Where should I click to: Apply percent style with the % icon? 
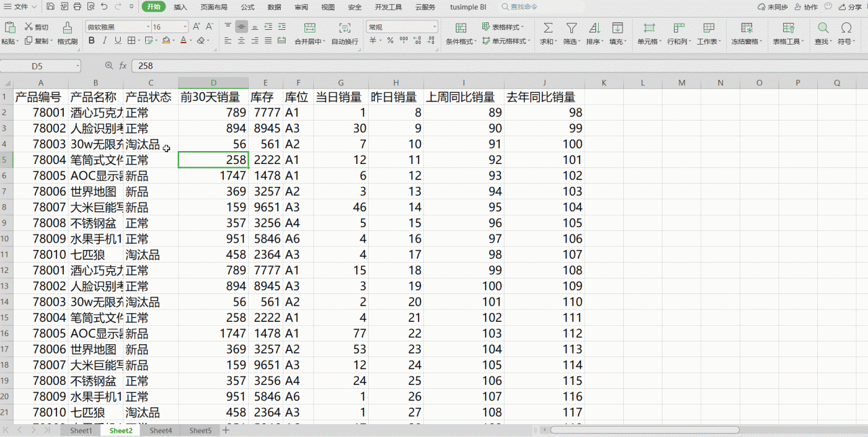tap(390, 41)
